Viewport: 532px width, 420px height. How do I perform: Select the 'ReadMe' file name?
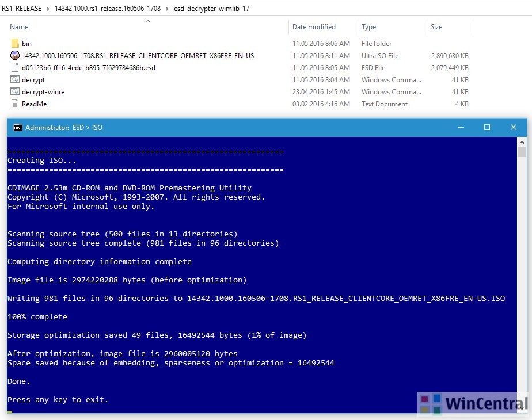pyautogui.click(x=35, y=104)
